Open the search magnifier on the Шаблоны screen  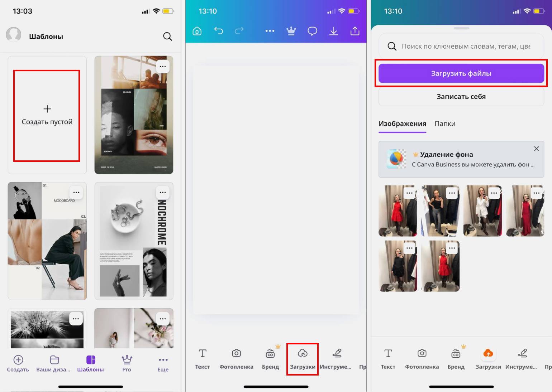167,37
